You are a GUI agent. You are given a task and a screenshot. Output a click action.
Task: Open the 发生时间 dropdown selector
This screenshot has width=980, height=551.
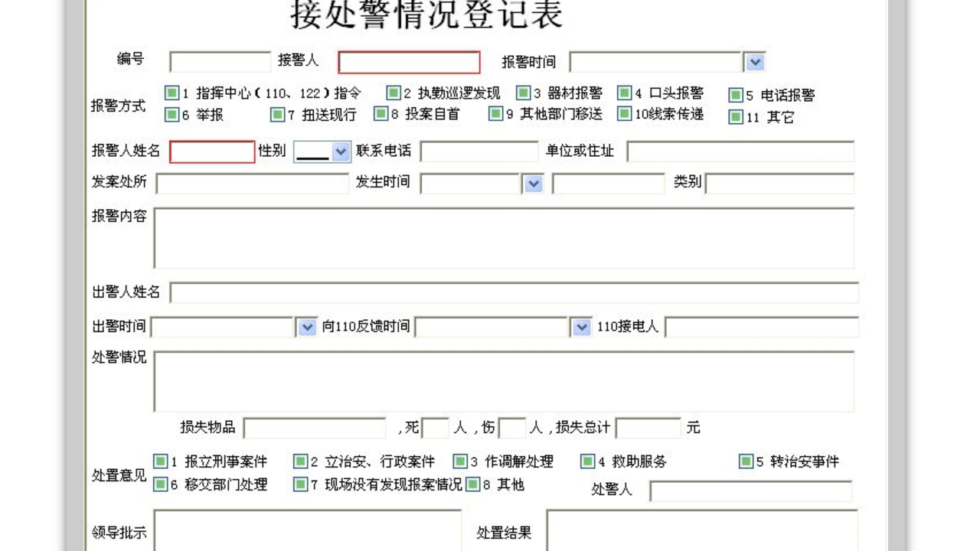click(533, 183)
